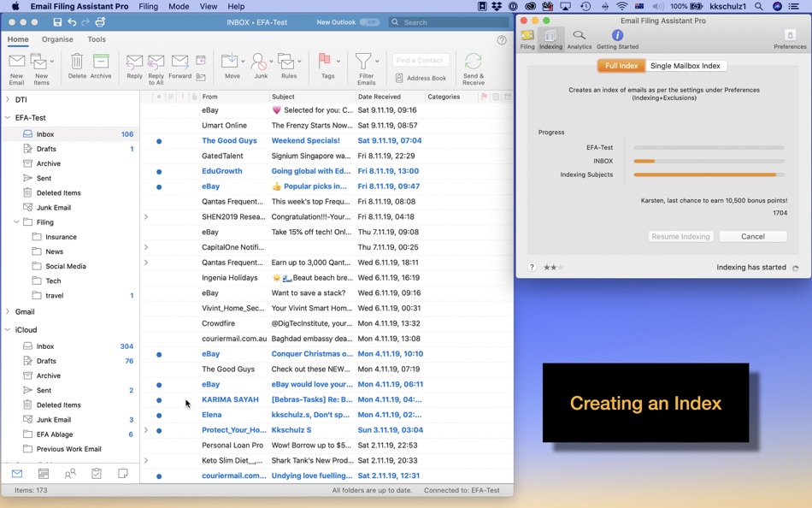Click the Cancel button to stop indexing
This screenshot has width=812, height=508.
[x=752, y=236]
